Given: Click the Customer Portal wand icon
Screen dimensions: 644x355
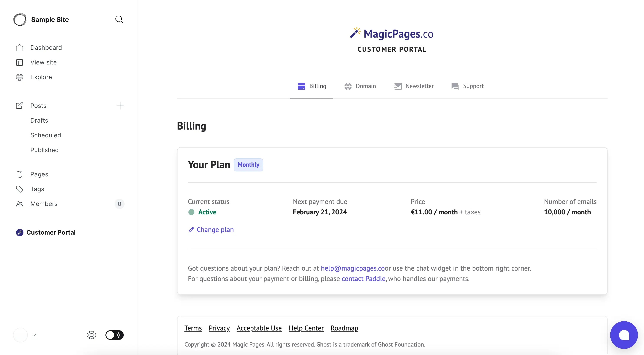Looking at the screenshot, I should tap(20, 232).
